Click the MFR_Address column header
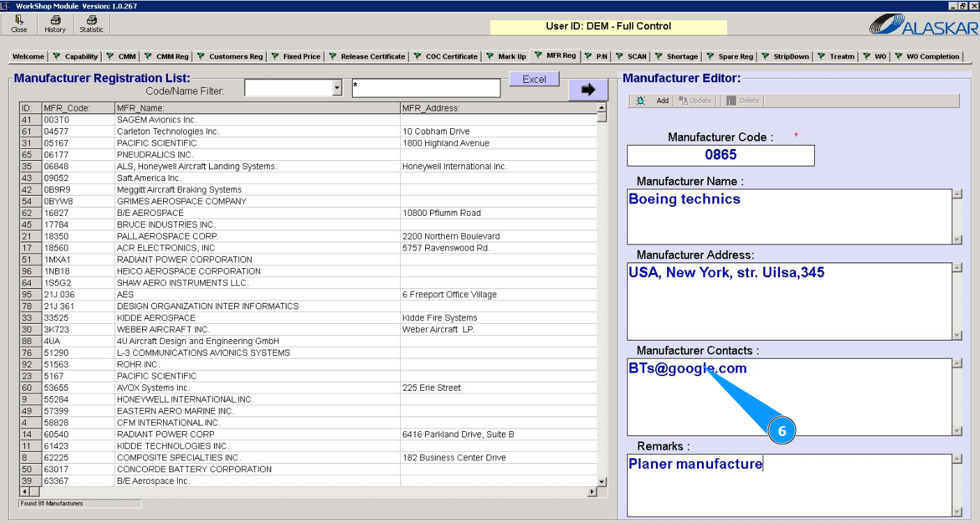 click(498, 108)
